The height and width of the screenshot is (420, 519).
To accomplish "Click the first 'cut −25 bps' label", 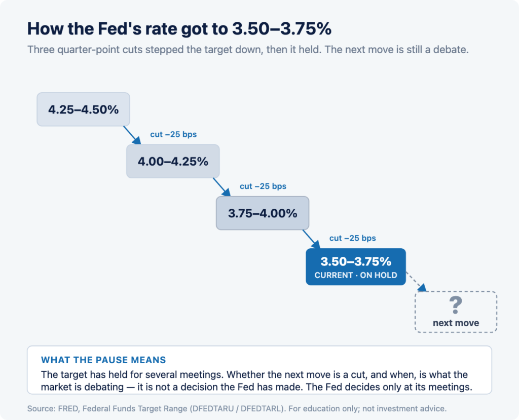I will [x=173, y=134].
